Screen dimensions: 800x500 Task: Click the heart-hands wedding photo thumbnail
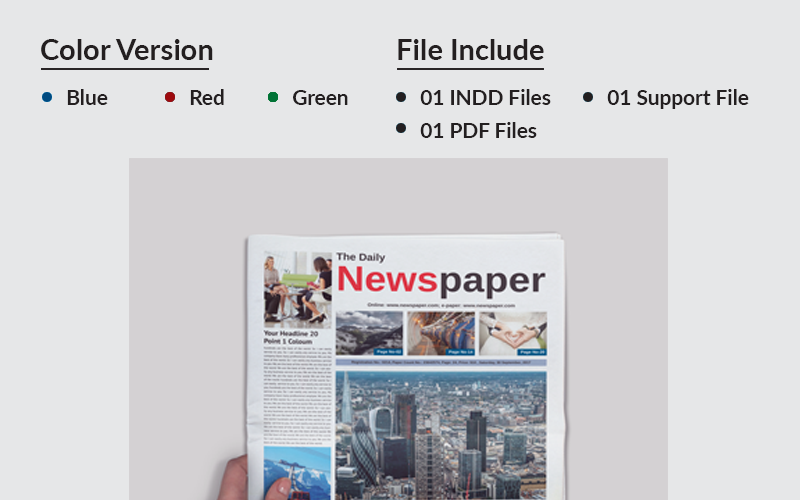(x=513, y=333)
